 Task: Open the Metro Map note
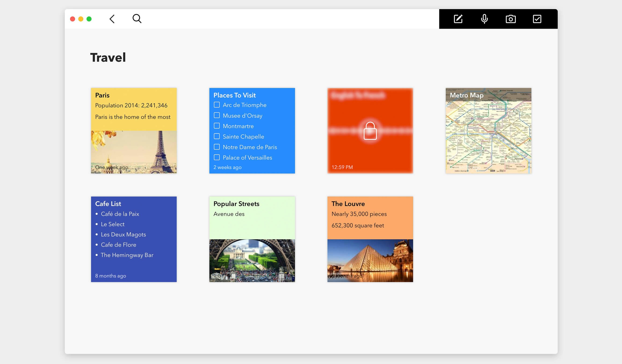(x=488, y=131)
